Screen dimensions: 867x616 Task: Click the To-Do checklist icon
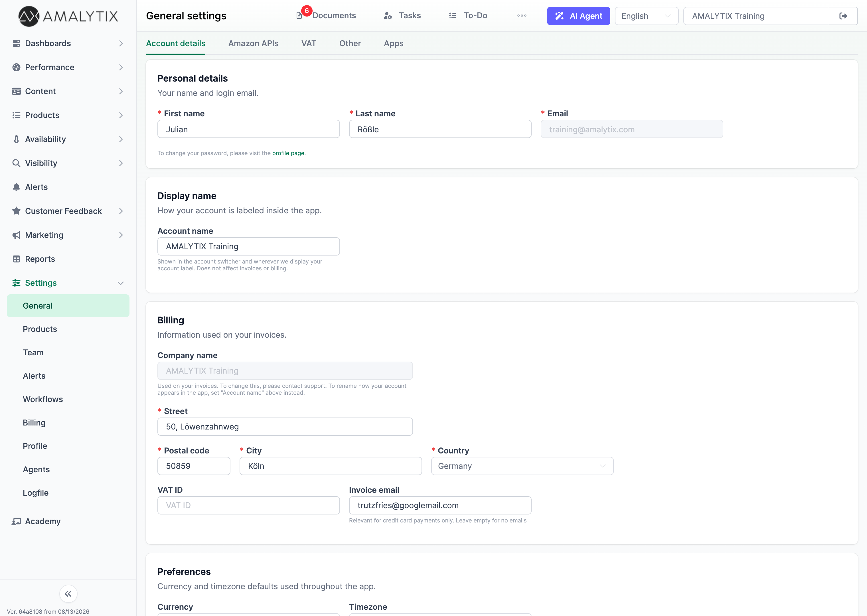coord(452,16)
